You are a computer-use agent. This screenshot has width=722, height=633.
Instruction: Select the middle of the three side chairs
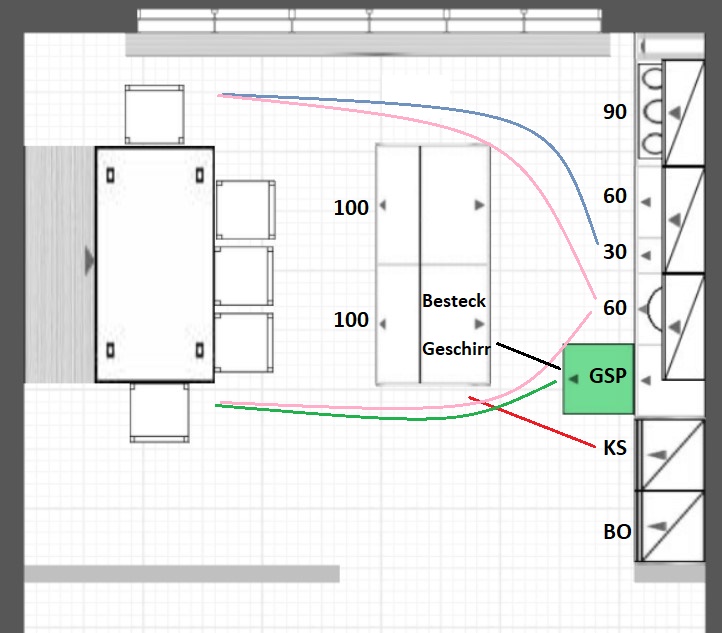pos(244,275)
